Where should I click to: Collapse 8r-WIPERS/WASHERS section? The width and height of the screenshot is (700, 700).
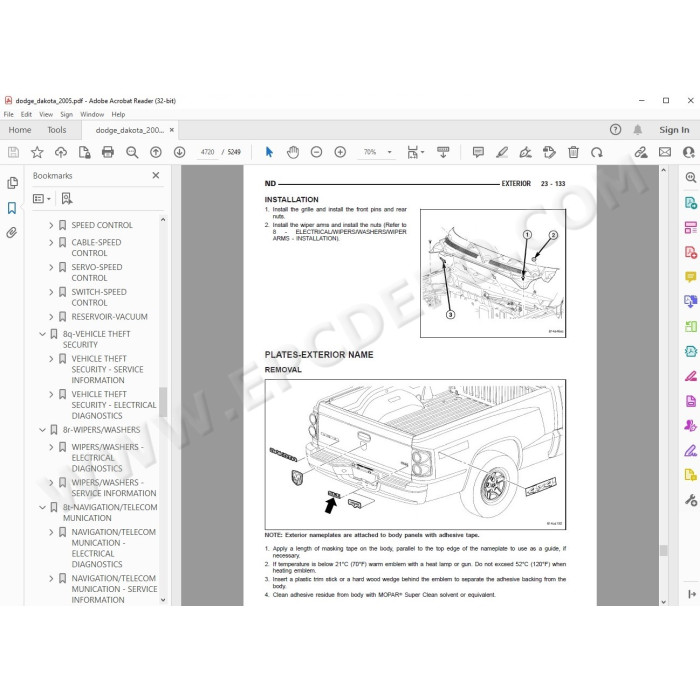[42, 430]
